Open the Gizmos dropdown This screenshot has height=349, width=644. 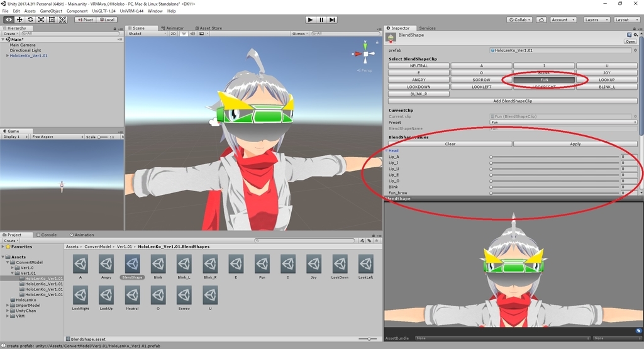click(299, 34)
